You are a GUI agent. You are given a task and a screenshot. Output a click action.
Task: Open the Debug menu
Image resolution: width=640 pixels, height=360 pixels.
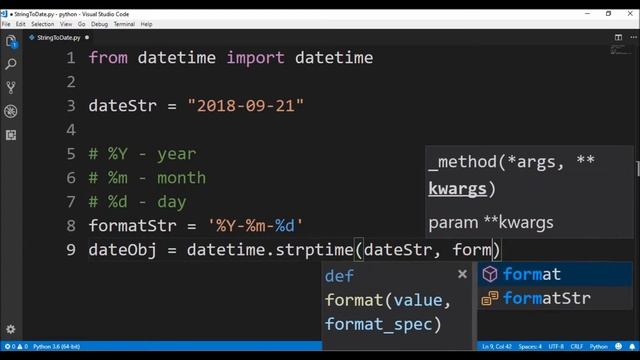99,24
